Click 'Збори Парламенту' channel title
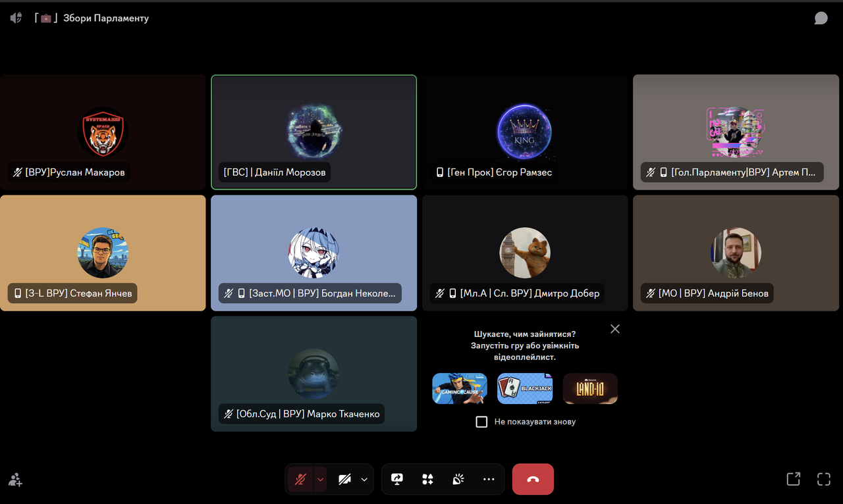843x504 pixels. tap(106, 18)
